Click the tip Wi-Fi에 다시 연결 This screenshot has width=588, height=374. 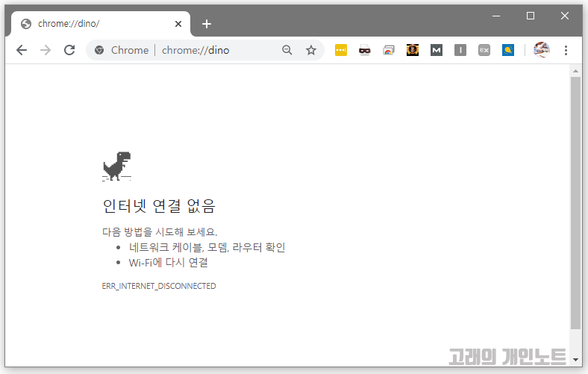pos(168,263)
